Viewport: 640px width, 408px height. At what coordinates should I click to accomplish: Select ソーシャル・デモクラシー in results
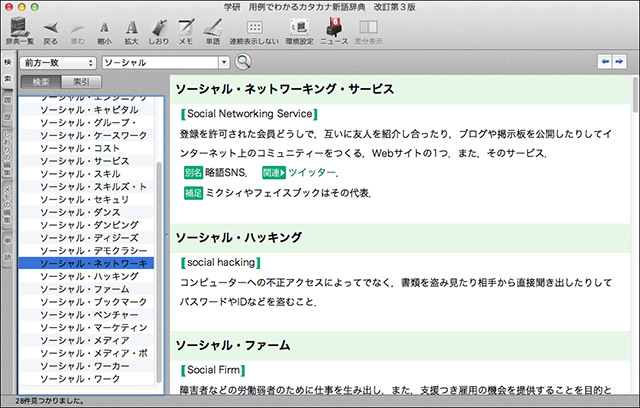(86, 251)
